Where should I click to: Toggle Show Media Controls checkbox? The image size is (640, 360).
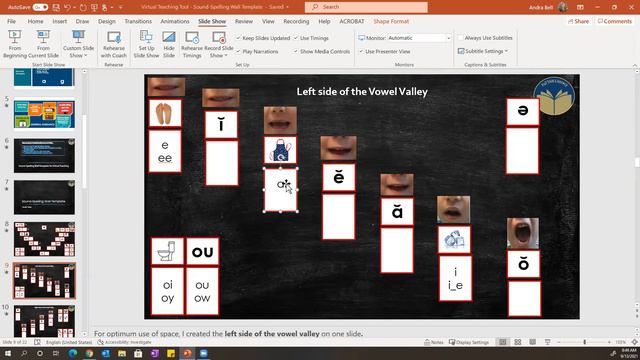(296, 51)
